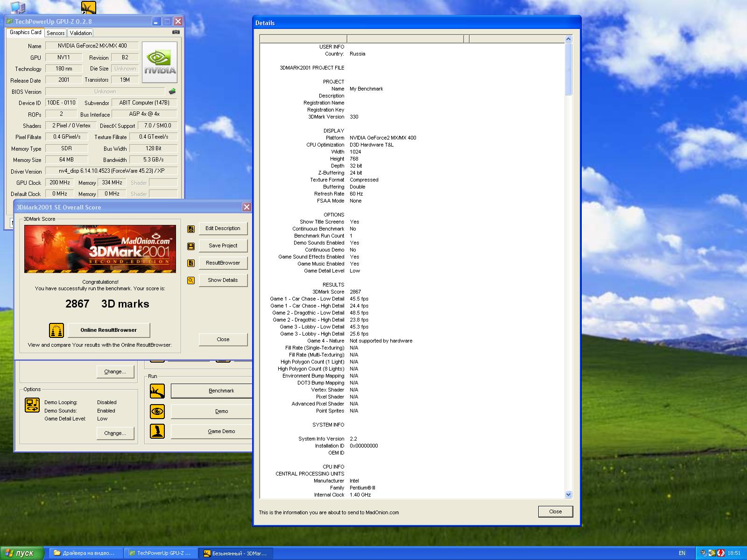
Task: Click Details list scroll up arrow
Action: [x=568, y=39]
